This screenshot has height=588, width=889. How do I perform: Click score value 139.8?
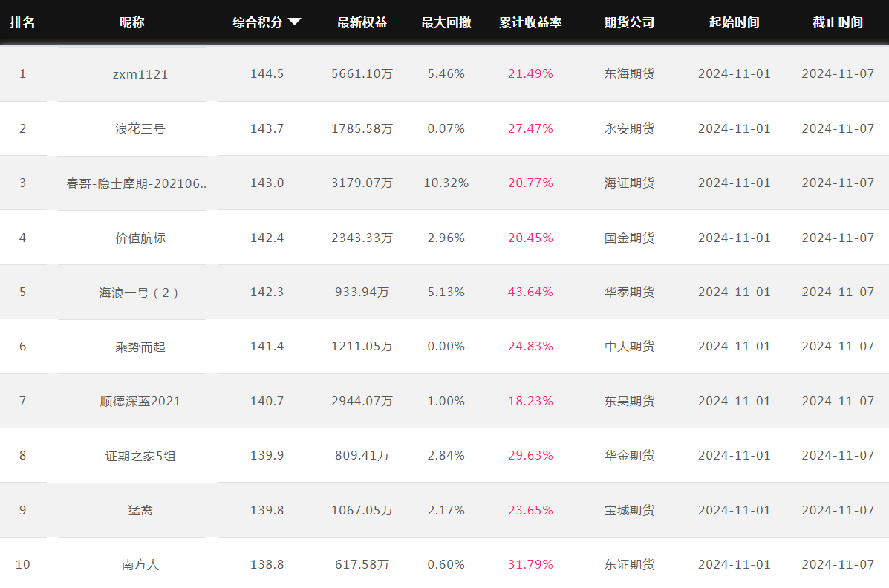point(267,510)
